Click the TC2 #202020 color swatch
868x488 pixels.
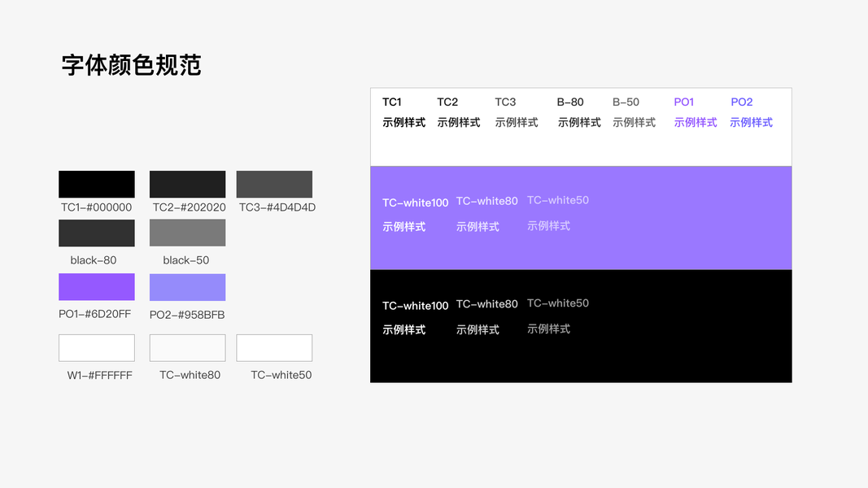187,185
